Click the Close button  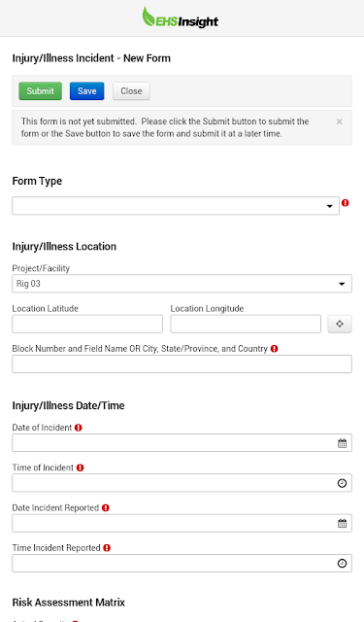[131, 90]
